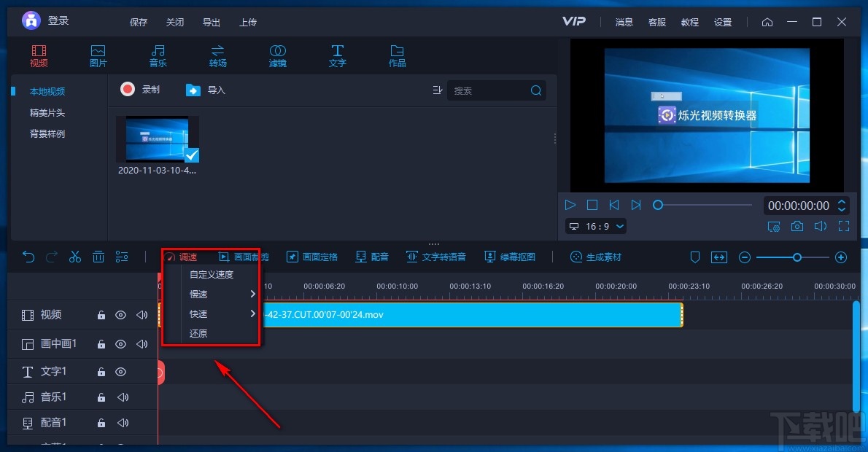The image size is (868, 452).
Task: Click the preview display settings icon
Action: point(773,226)
